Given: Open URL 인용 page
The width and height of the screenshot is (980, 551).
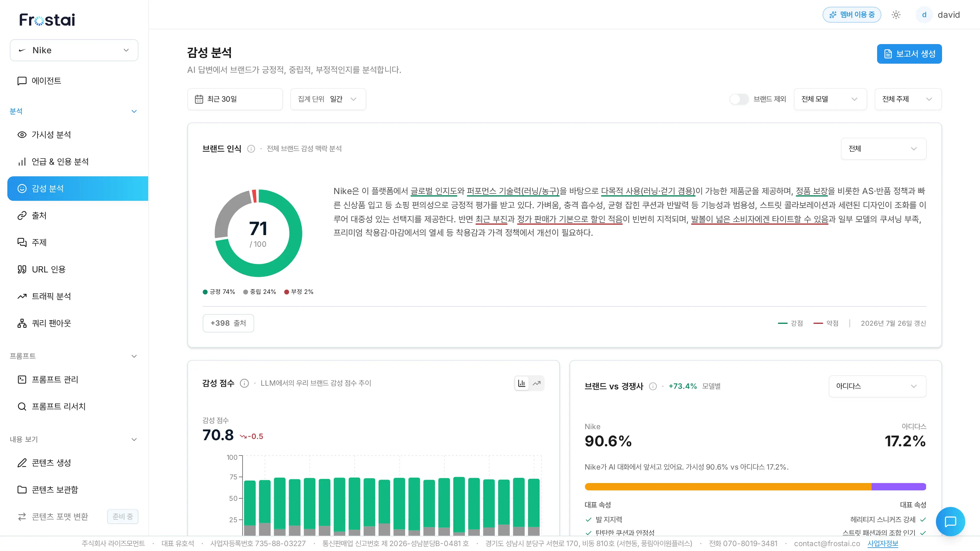Looking at the screenshot, I should (74, 270).
